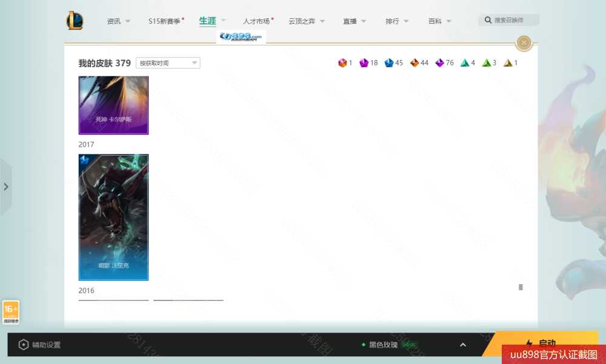Screen dimensions: 606x364
Task: Click the 我的皮肤 379 heading
Action: (x=104, y=63)
